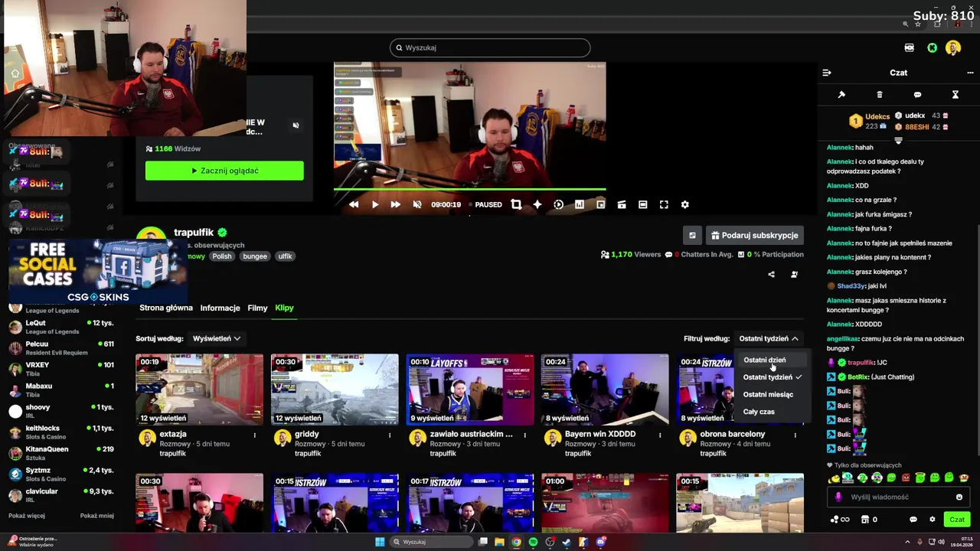Click the cast-style icon in player controls

[622, 204]
